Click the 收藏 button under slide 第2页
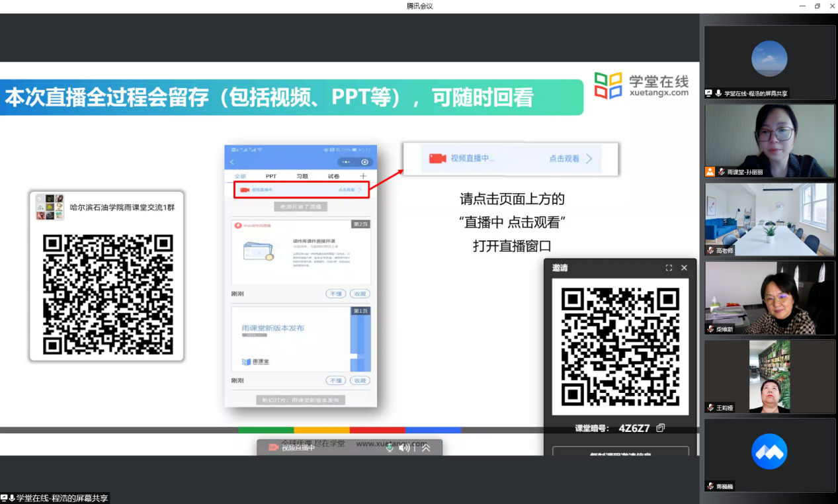 (x=360, y=294)
